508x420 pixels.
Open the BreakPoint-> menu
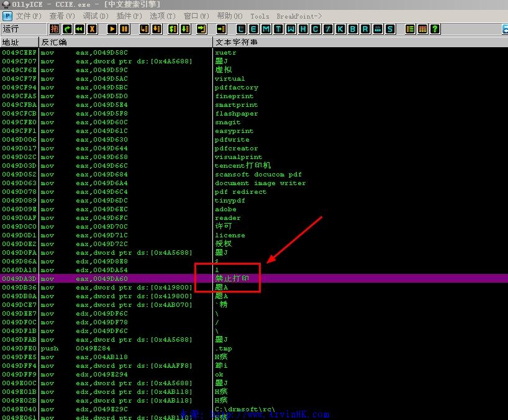click(299, 16)
